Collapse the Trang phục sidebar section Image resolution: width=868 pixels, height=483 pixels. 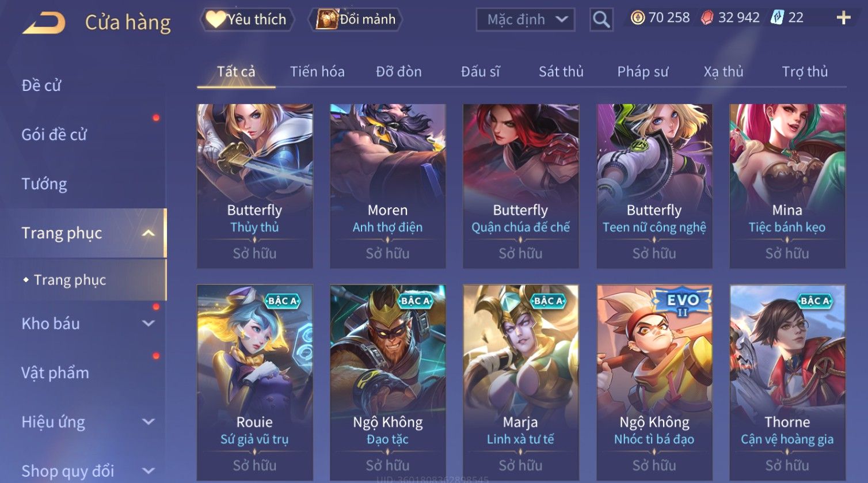point(148,233)
